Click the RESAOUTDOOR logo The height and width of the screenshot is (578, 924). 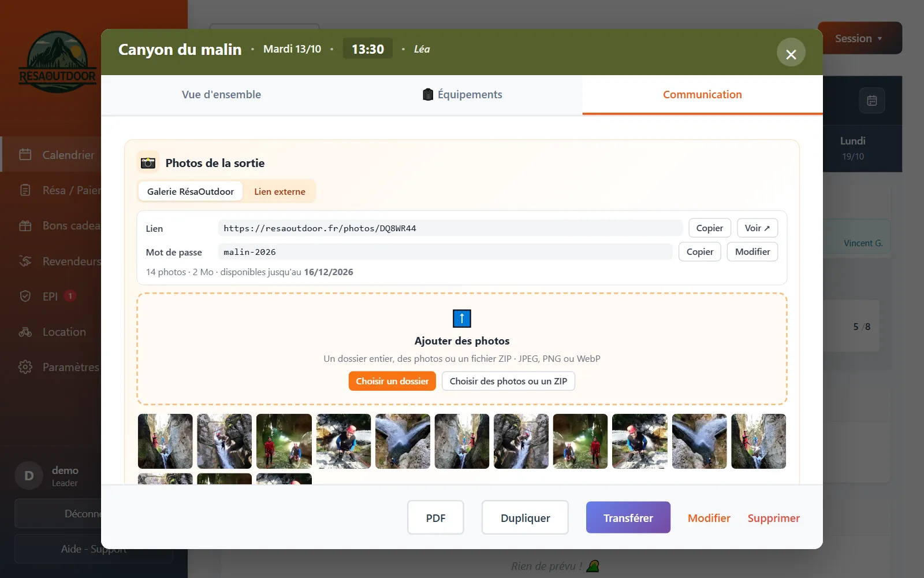(57, 62)
